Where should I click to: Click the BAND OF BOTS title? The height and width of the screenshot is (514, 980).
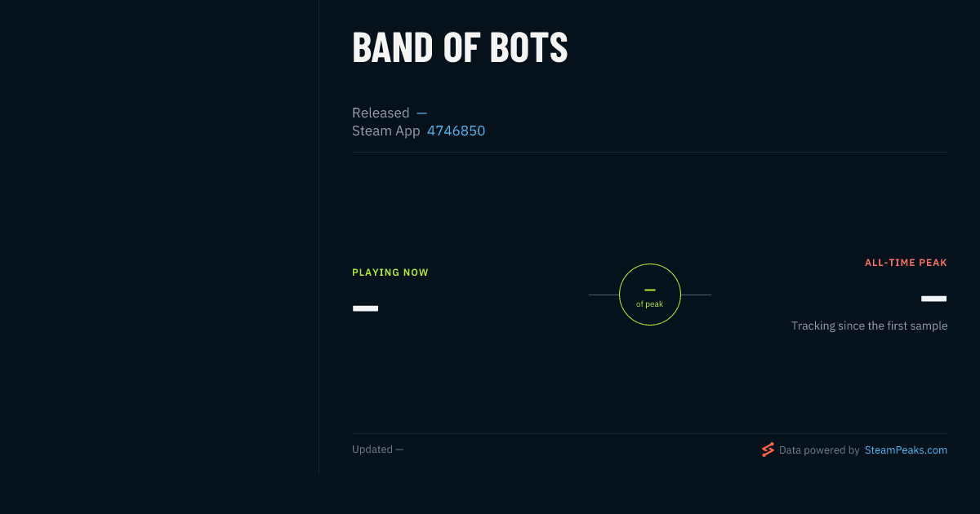click(460, 48)
